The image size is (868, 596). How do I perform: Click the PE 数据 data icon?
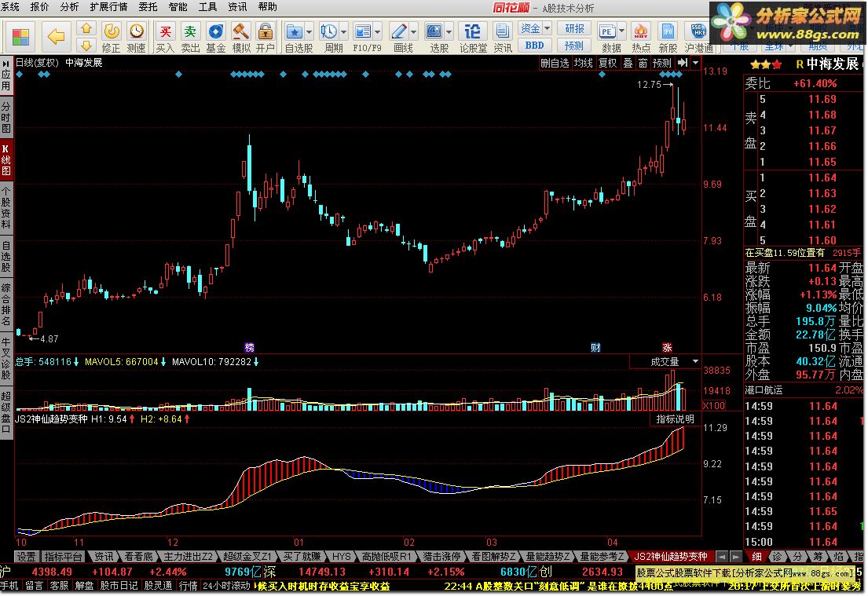(x=607, y=31)
